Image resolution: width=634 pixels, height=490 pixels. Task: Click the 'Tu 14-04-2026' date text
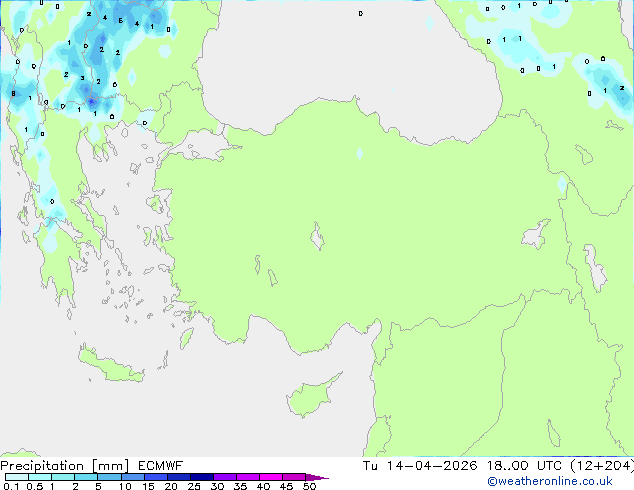[x=420, y=466]
